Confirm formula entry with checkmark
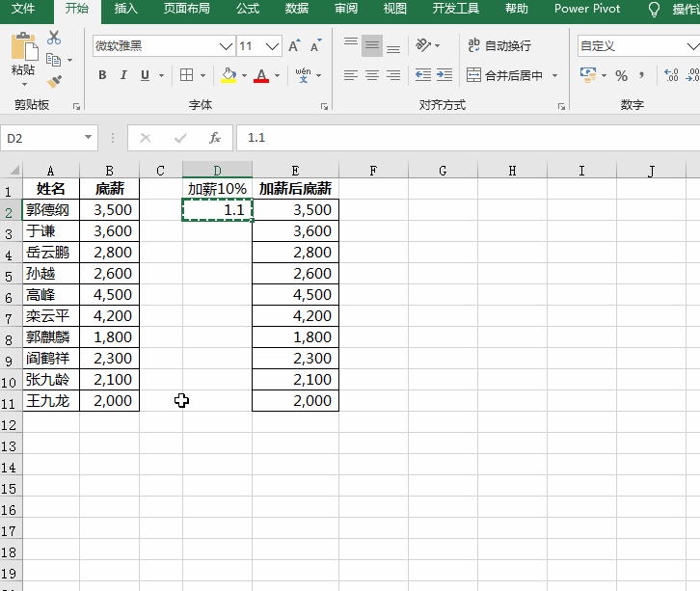Viewport: 700px width, 591px height. [180, 138]
